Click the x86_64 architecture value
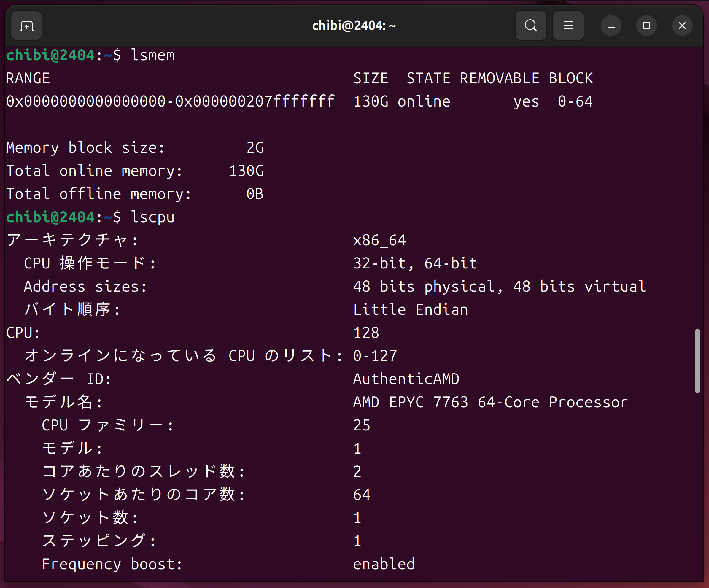Screen dimensions: 709x588 tap(379, 240)
